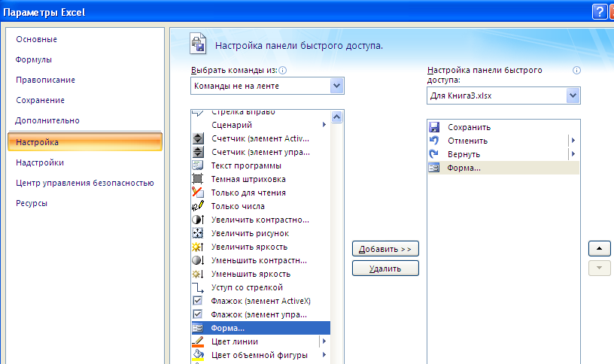The height and width of the screenshot is (364, 614).
Task: Click the Добавить >> button
Action: click(x=385, y=249)
